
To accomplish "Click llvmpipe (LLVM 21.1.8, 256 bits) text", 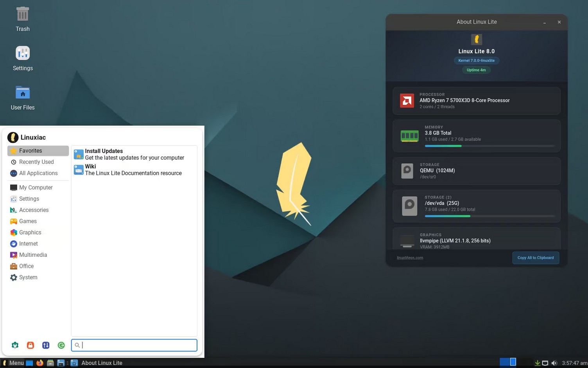I will 455,240.
